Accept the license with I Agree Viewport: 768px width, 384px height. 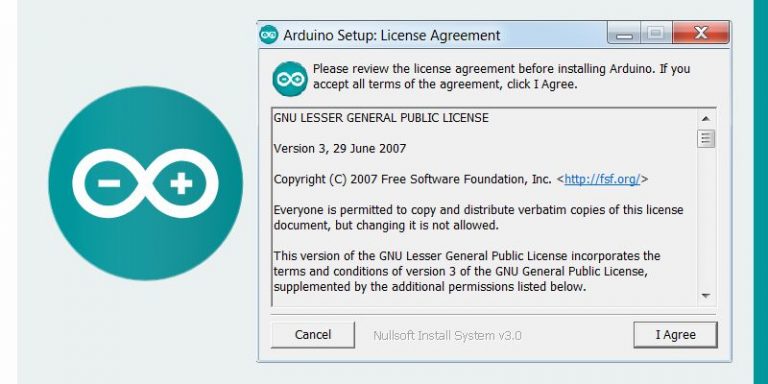675,335
